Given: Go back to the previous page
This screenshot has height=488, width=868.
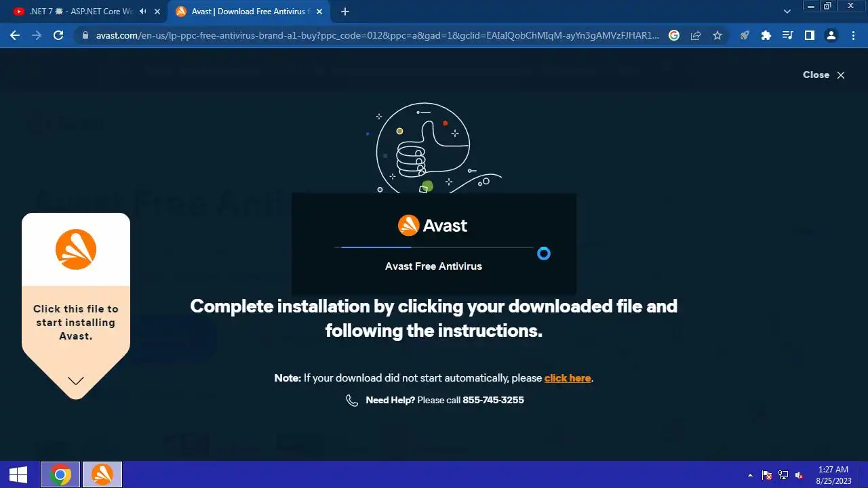Looking at the screenshot, I should point(15,36).
